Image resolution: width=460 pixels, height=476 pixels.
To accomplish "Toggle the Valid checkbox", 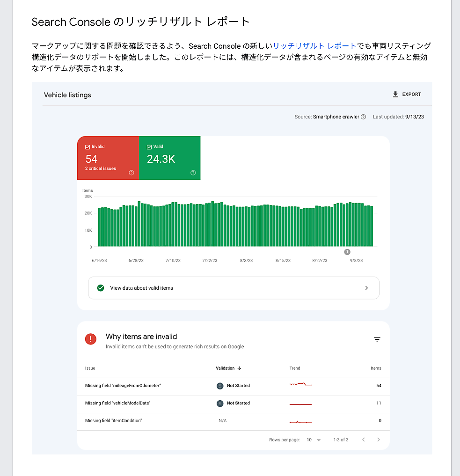I will pyautogui.click(x=149, y=147).
